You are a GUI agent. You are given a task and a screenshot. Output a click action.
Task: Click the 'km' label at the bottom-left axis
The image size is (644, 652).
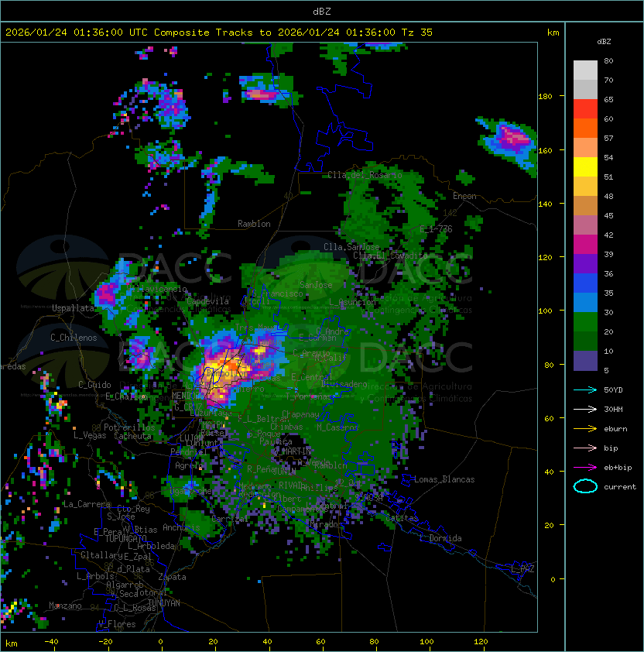[x=12, y=643]
